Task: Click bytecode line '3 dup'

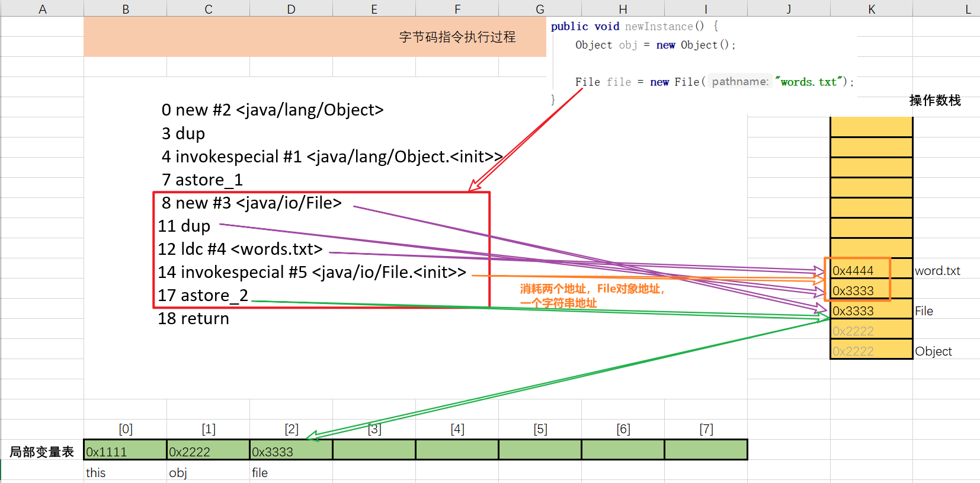Action: click(183, 133)
